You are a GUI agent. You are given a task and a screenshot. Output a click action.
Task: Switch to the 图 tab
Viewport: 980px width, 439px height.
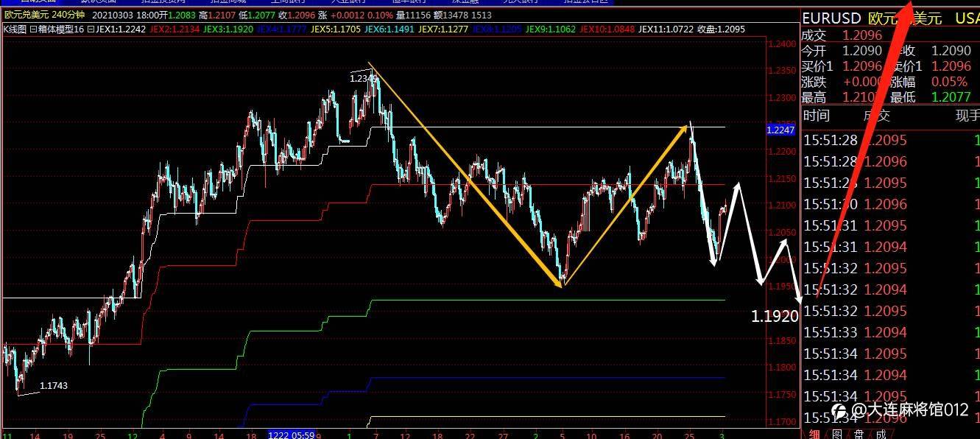click(836, 434)
